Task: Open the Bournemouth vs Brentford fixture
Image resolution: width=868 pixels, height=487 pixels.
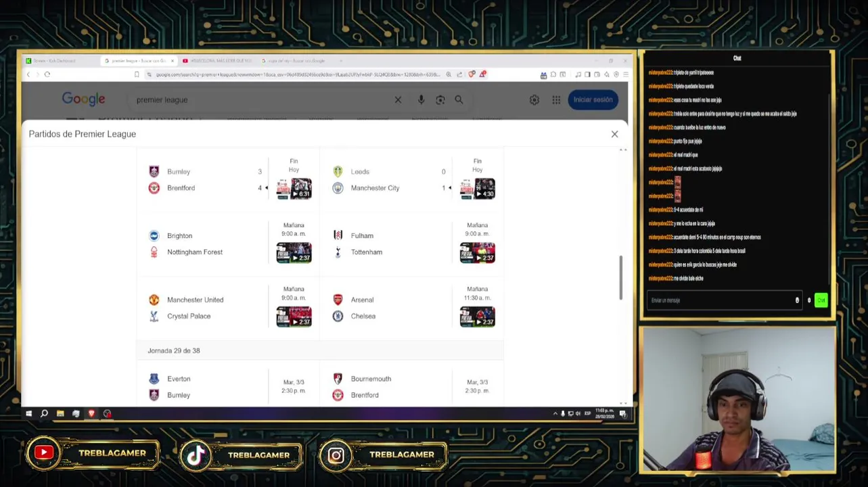Action: tap(413, 387)
